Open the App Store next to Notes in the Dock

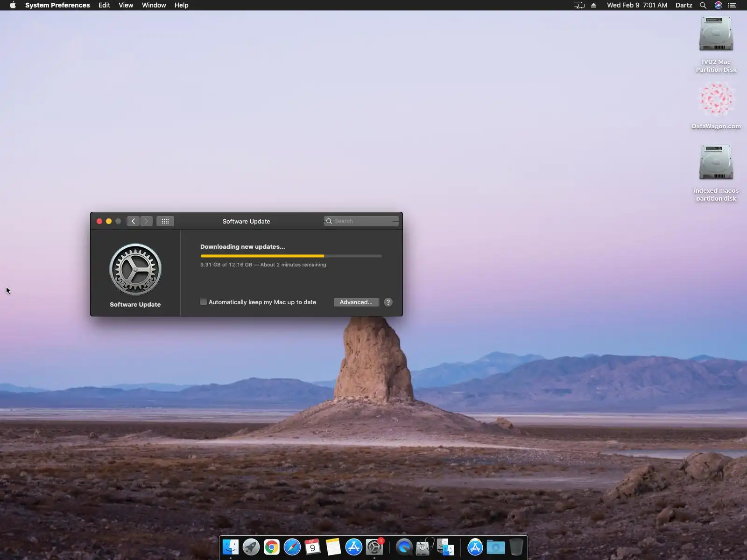[354, 547]
